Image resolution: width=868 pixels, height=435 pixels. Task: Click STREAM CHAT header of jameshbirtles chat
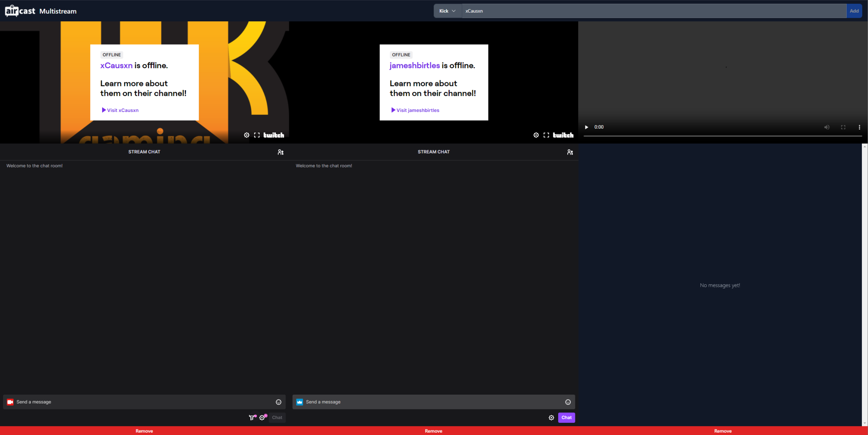(434, 152)
